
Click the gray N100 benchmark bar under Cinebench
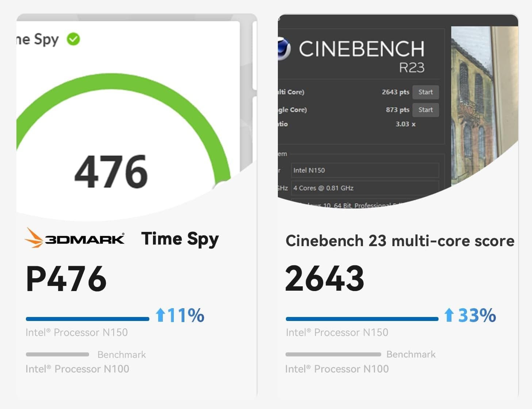point(333,354)
